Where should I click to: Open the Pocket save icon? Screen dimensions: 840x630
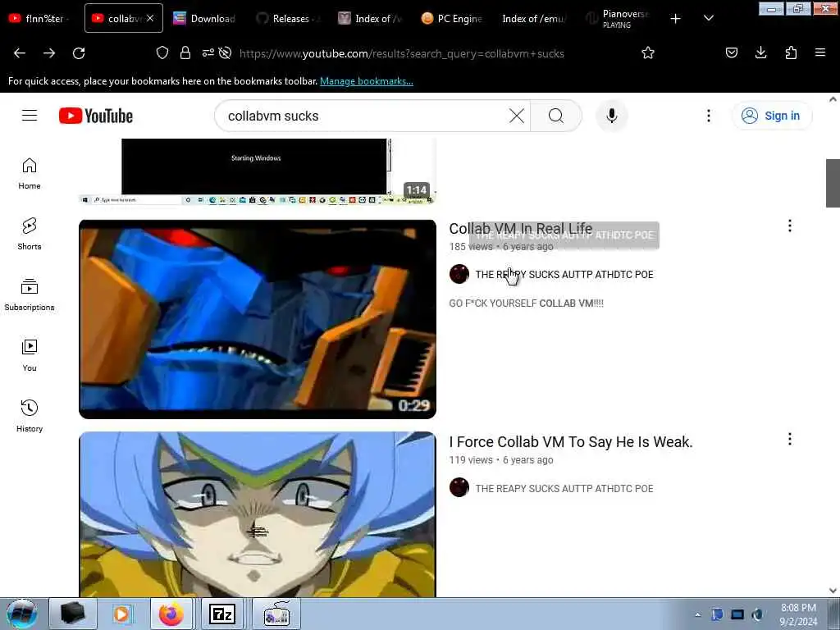pos(731,52)
